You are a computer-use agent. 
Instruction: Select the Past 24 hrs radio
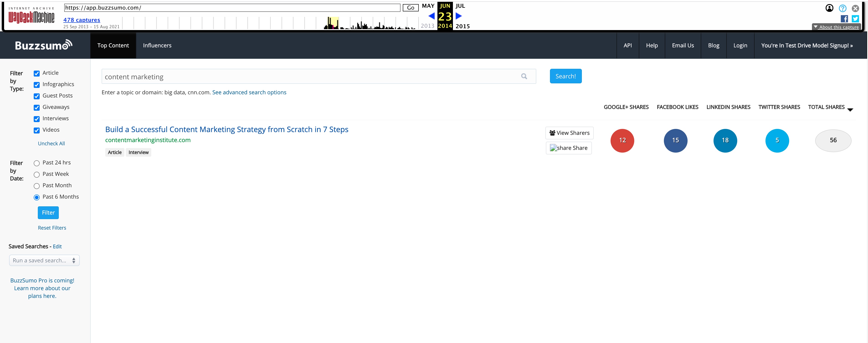coord(37,163)
